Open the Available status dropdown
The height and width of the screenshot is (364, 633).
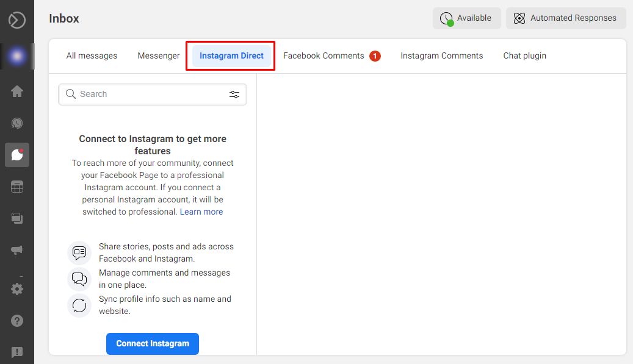click(467, 18)
